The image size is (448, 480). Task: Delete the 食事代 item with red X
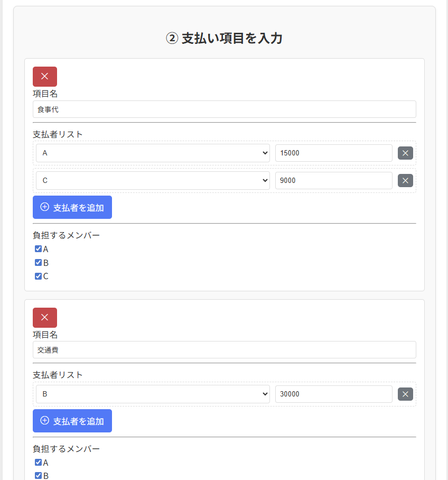coord(45,77)
